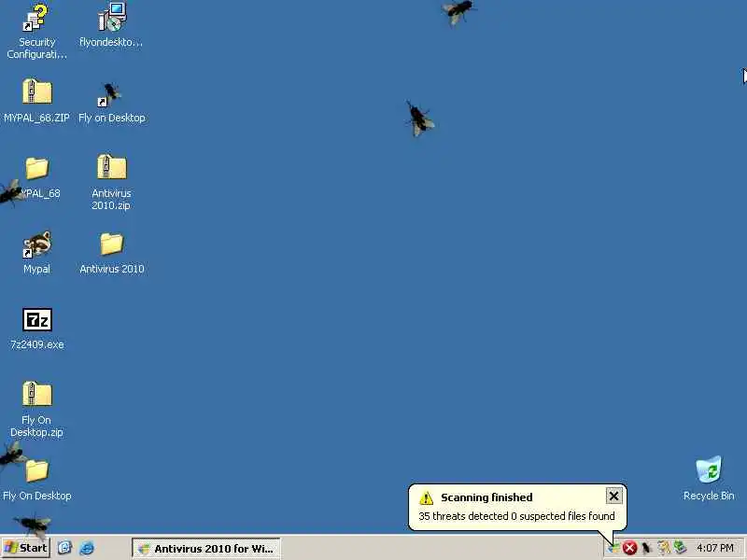Close the Scanning finished balloon

tap(613, 497)
